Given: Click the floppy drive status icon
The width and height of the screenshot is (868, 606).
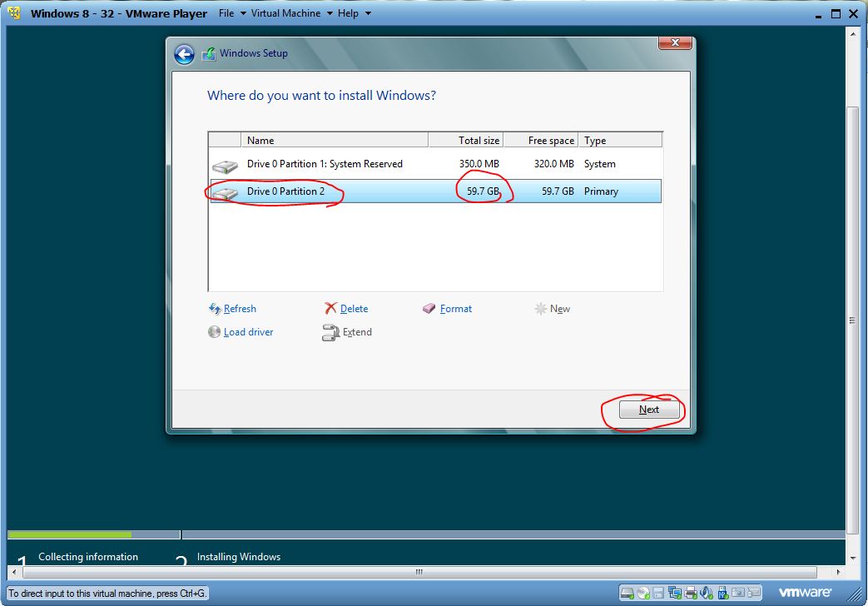Looking at the screenshot, I should [x=659, y=594].
